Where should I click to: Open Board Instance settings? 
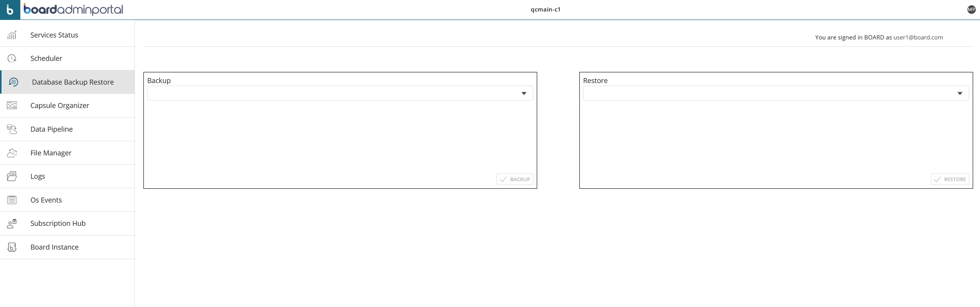click(67, 247)
